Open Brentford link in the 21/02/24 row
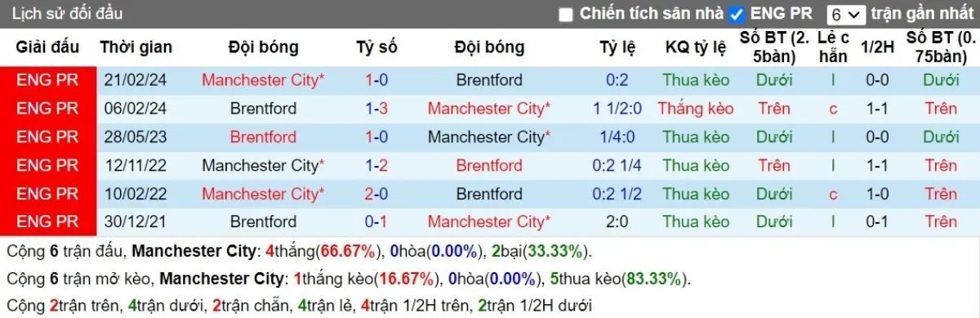Image resolution: width=980 pixels, height=318 pixels. 489,80
